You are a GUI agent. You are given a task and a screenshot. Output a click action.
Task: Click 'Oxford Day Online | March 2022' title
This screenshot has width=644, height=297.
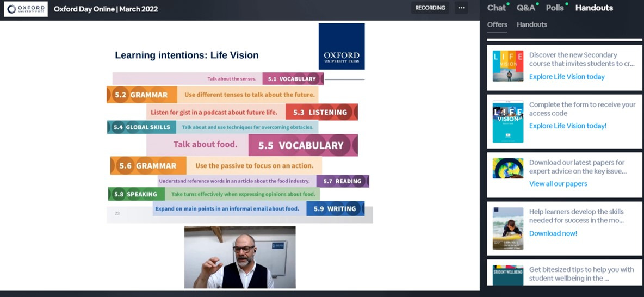tap(106, 9)
